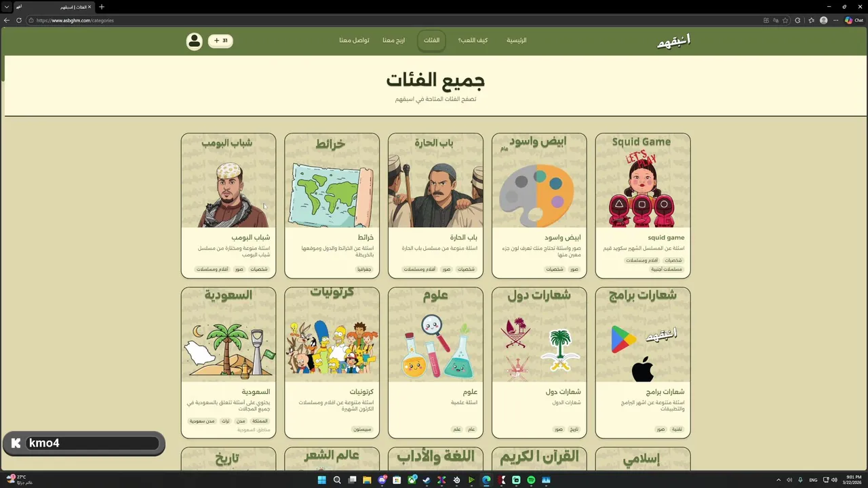Open File Explorer from taskbar
Image resolution: width=868 pixels, height=488 pixels.
[367, 480]
